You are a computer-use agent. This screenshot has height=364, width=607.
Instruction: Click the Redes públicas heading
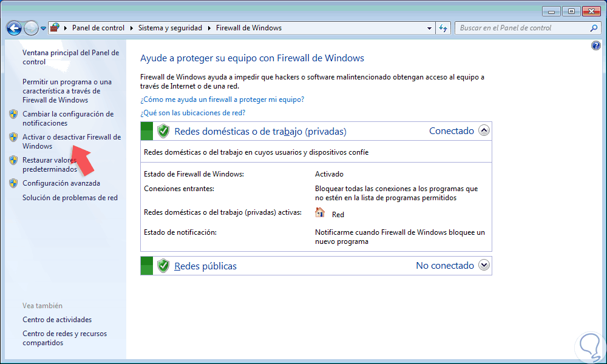[206, 266]
